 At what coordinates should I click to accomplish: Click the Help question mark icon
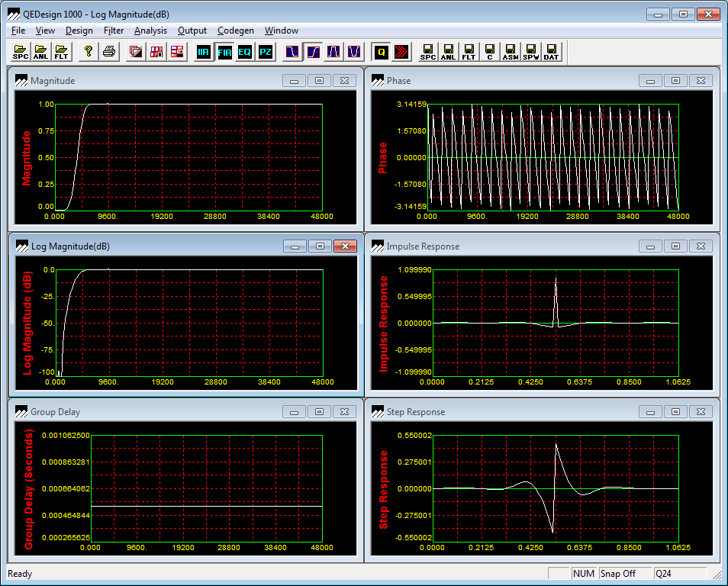click(x=89, y=52)
